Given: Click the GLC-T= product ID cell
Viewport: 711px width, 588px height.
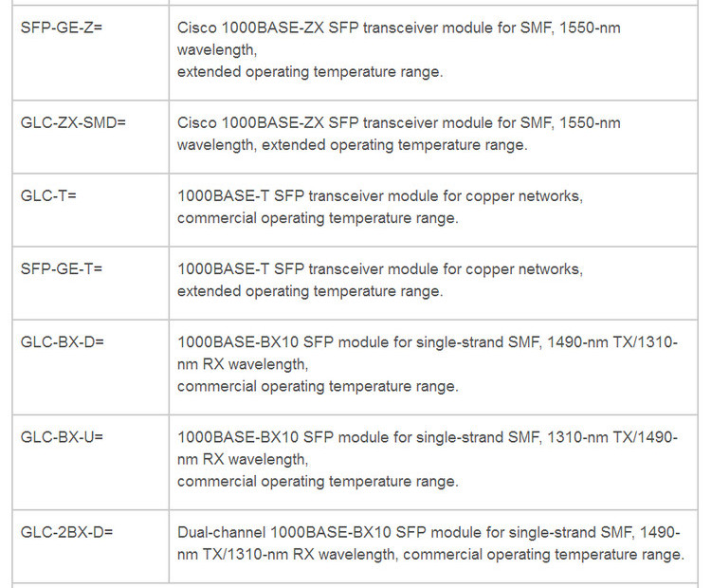Looking at the screenshot, I should coord(48,196).
